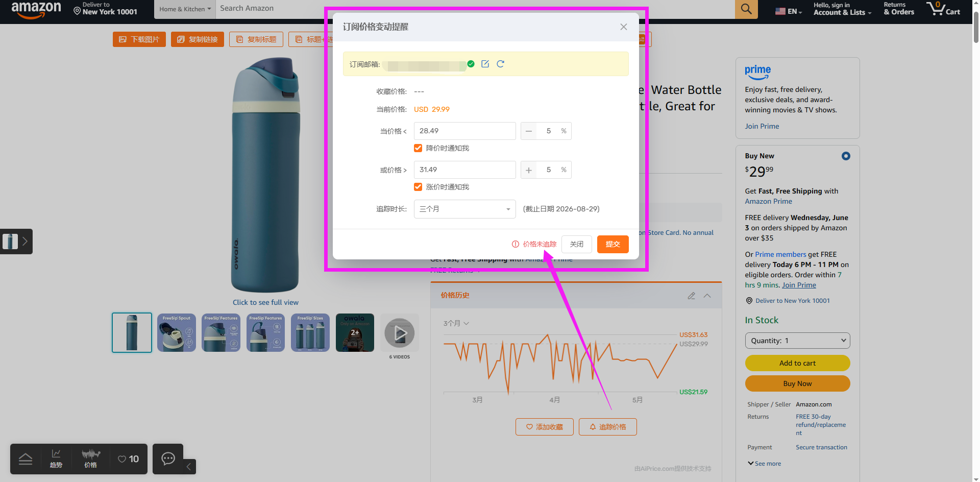Select the FreeSip Spout thumbnail

click(177, 332)
